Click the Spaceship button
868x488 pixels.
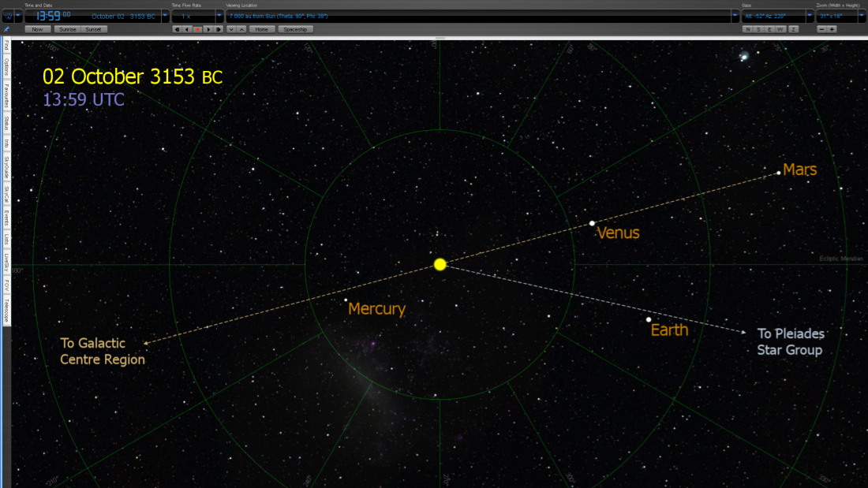point(295,29)
